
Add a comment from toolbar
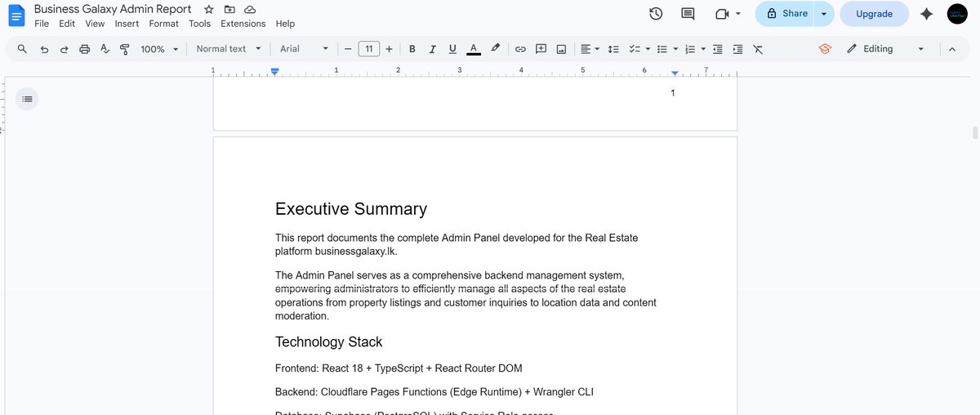541,49
